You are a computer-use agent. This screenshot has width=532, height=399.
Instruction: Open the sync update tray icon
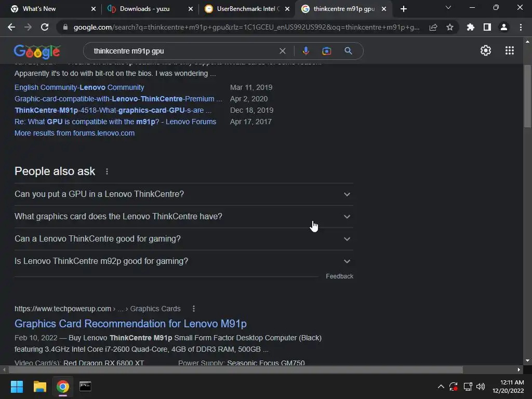point(454,387)
